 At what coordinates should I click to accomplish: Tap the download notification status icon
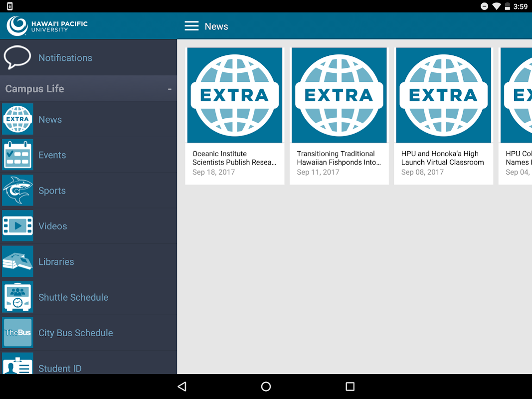10,6
